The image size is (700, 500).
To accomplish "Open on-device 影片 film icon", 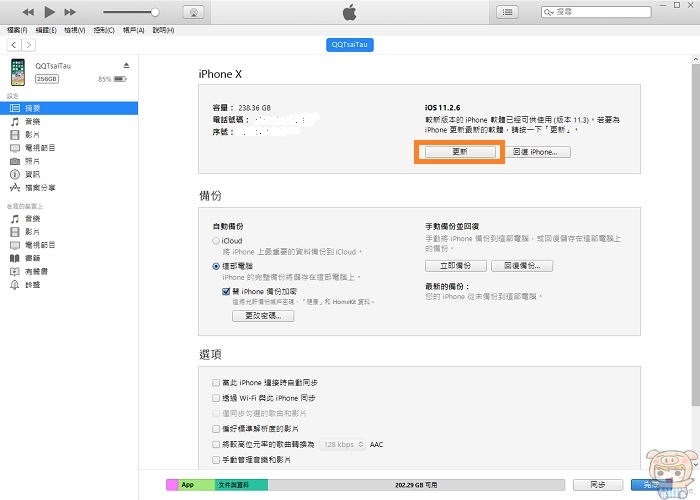I will (x=15, y=232).
